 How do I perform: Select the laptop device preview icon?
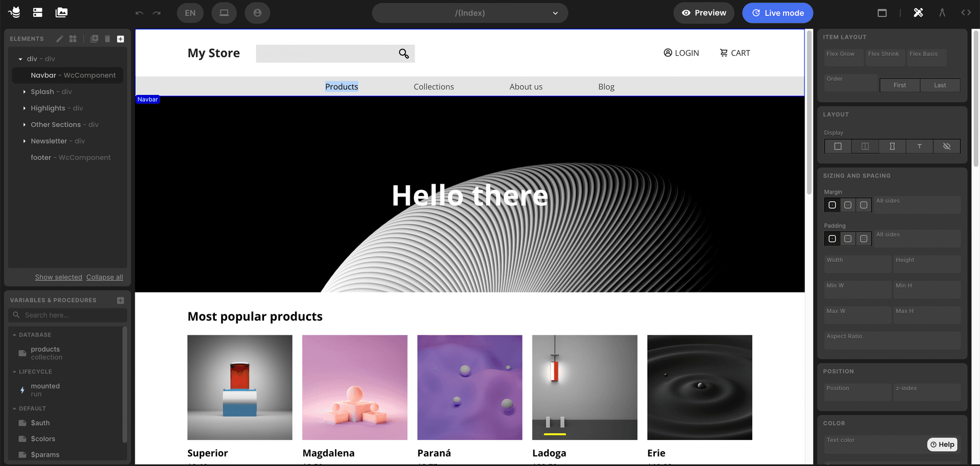click(224, 13)
